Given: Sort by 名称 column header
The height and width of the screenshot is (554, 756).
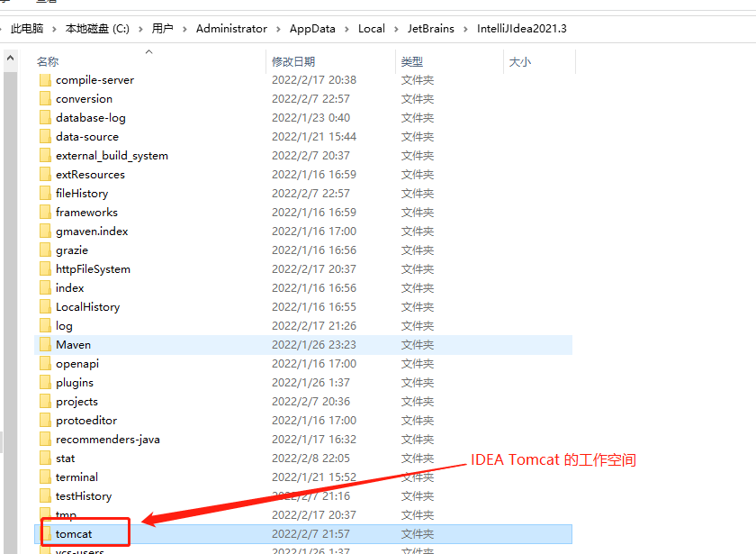Looking at the screenshot, I should (x=48, y=62).
